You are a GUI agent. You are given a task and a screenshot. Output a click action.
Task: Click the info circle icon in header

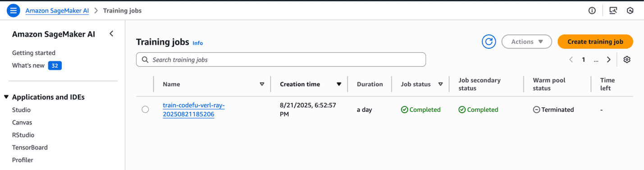tap(592, 10)
